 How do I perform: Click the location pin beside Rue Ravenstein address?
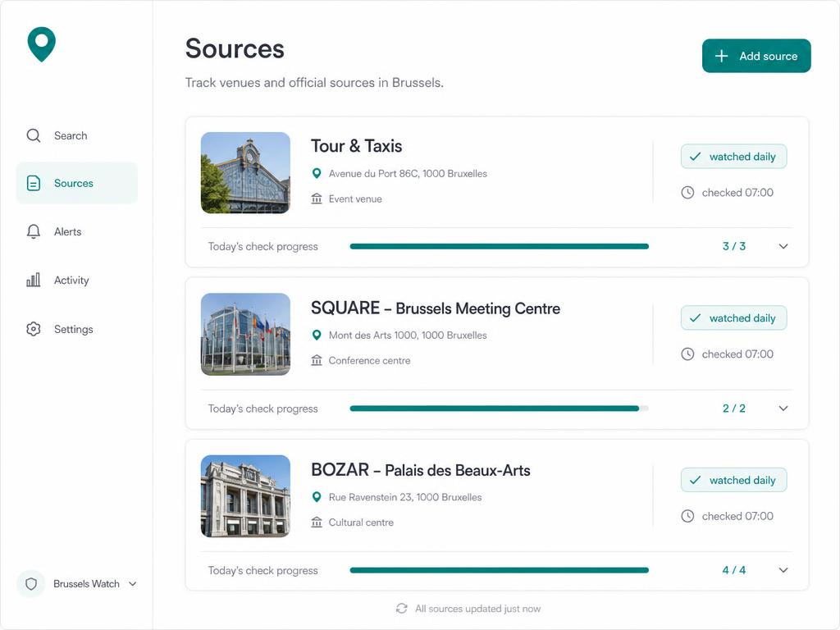tap(317, 497)
